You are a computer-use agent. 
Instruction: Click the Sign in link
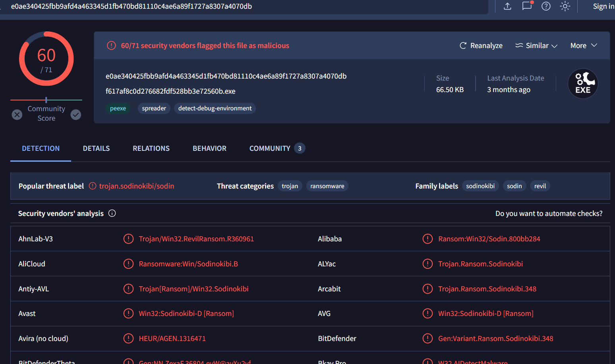pos(603,6)
